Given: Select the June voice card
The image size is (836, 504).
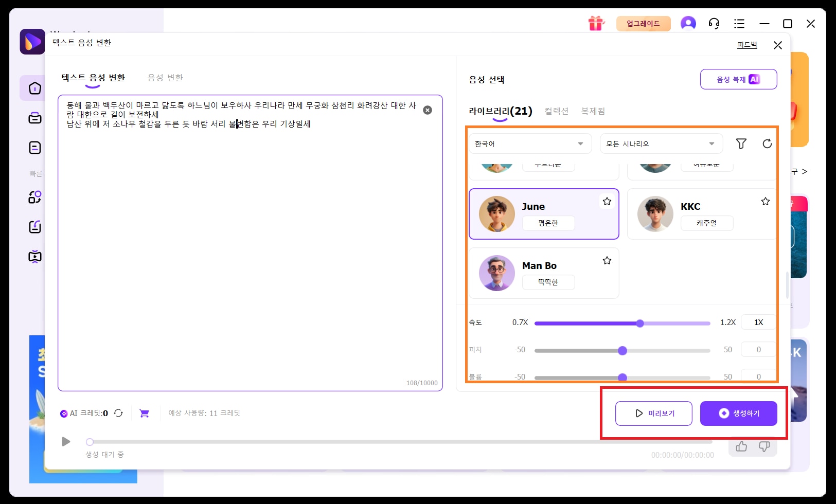Looking at the screenshot, I should point(544,214).
